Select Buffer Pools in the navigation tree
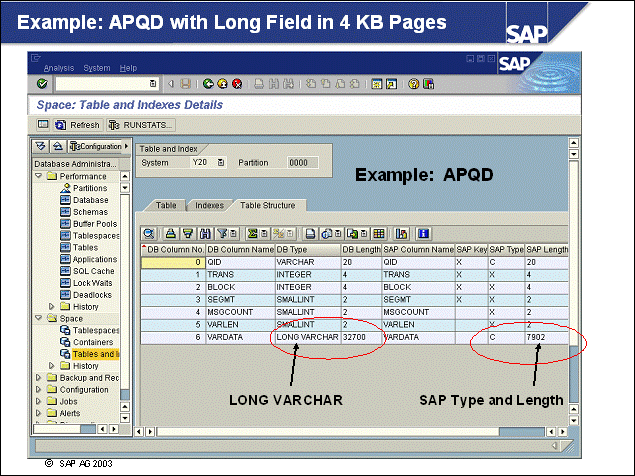Image resolution: width=635 pixels, height=476 pixels. 94,224
